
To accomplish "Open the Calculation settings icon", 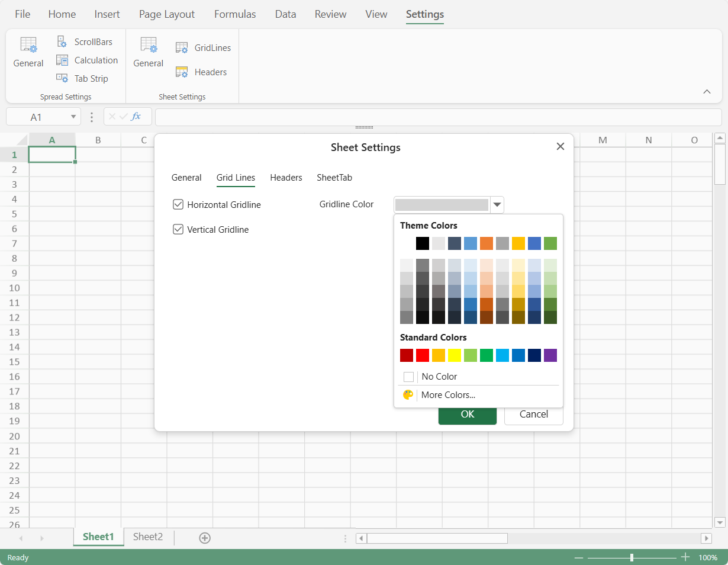I will click(62, 60).
